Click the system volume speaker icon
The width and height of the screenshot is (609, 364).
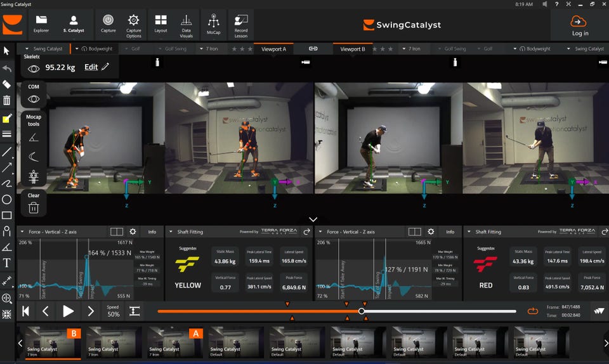point(544,4)
